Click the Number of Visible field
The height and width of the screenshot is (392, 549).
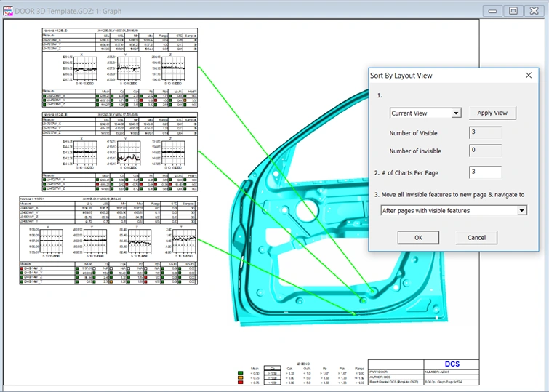coord(485,132)
